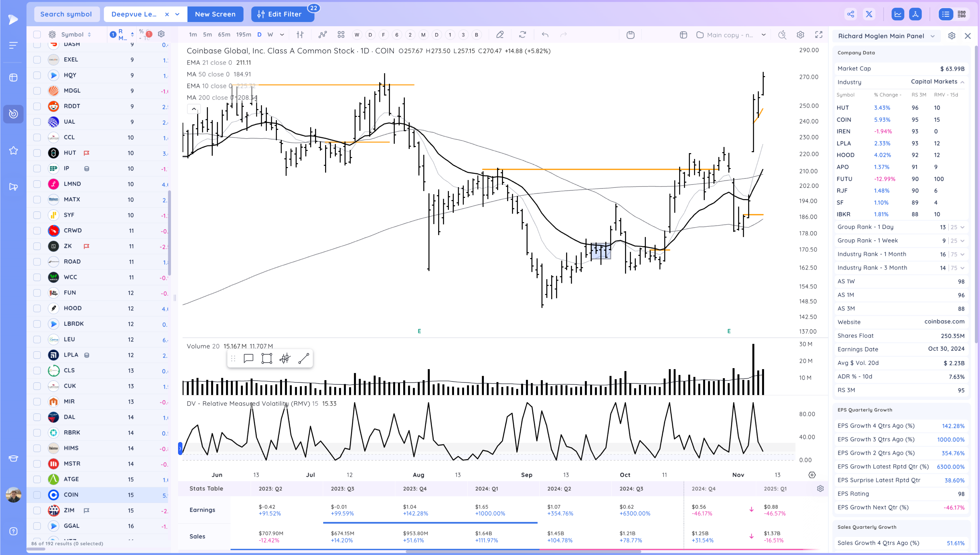Select the rectangle drawing tool
Image resolution: width=980 pixels, height=555 pixels.
pos(267,358)
